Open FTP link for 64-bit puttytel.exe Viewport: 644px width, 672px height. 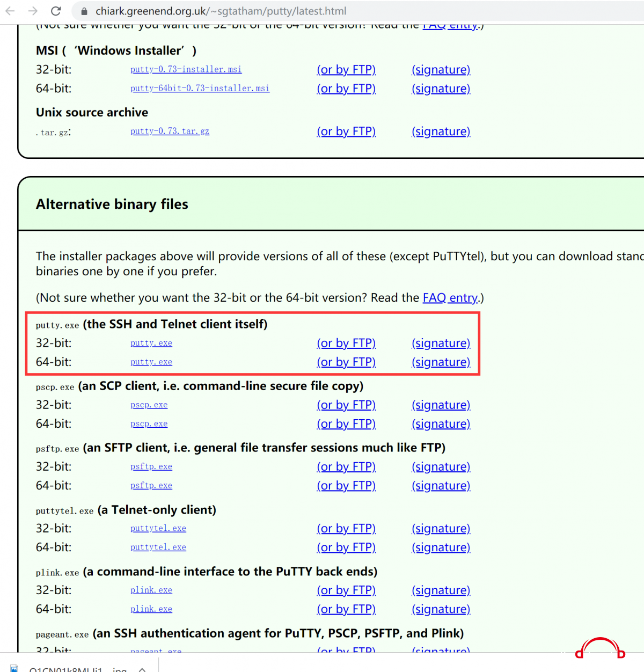(x=346, y=547)
